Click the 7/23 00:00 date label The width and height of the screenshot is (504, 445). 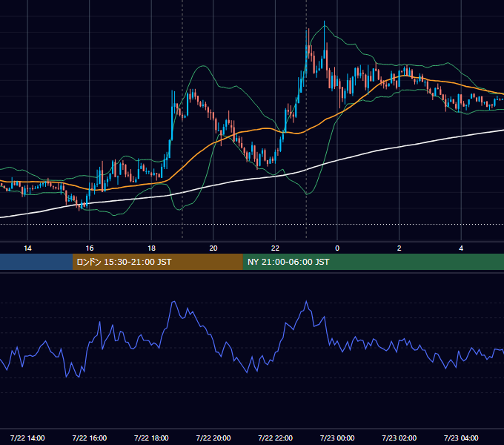337,438
